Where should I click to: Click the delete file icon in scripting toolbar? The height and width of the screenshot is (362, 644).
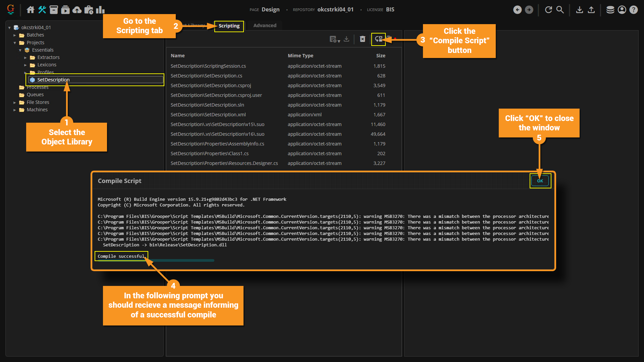(363, 39)
